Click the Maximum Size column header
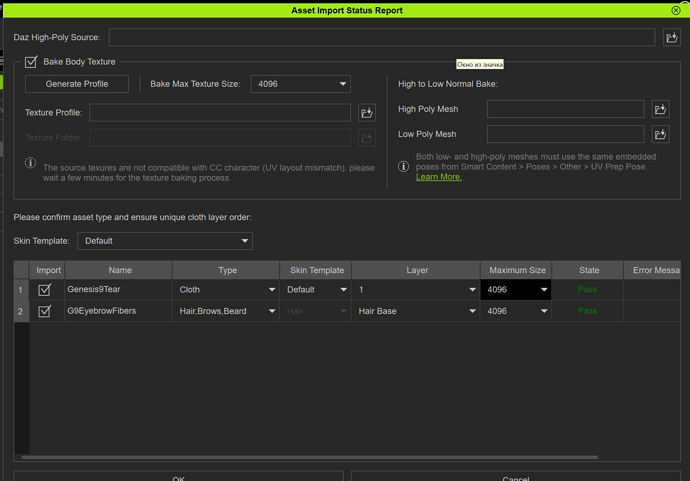The image size is (690, 481). pyautogui.click(x=516, y=270)
